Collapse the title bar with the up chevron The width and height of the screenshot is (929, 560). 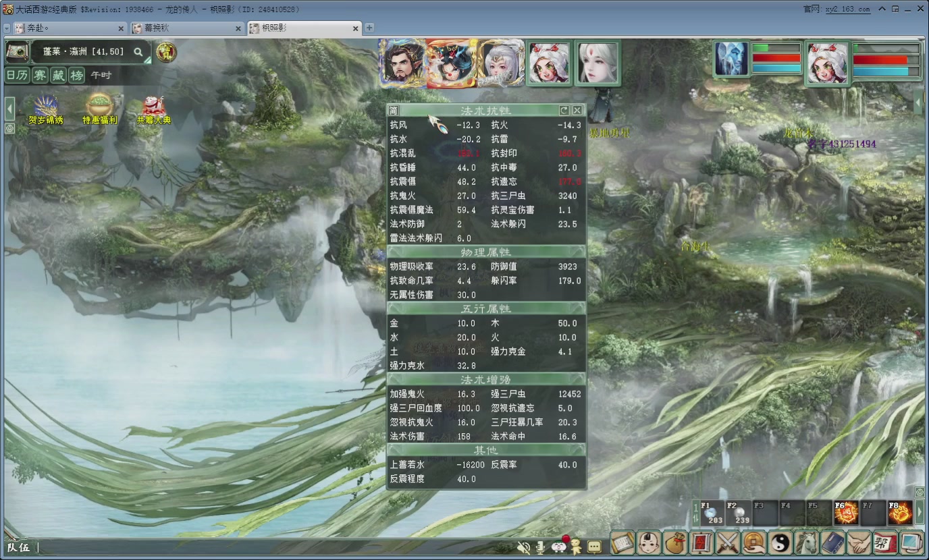click(x=883, y=9)
